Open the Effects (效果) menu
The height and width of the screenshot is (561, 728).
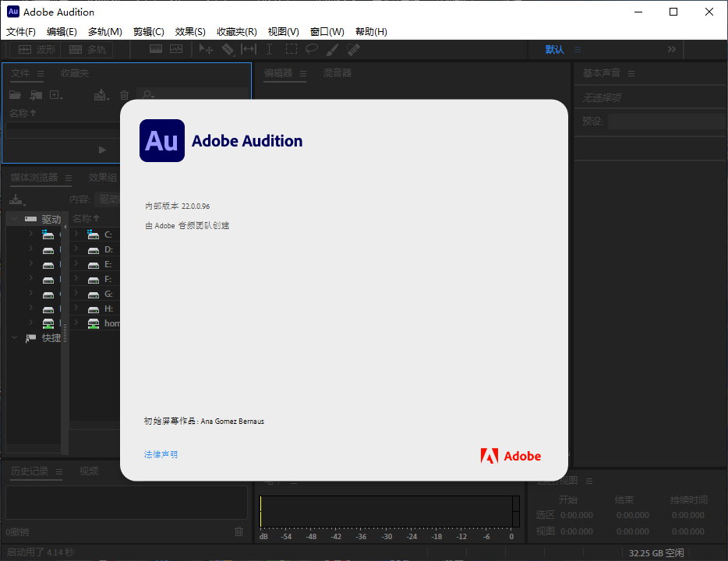tap(190, 31)
